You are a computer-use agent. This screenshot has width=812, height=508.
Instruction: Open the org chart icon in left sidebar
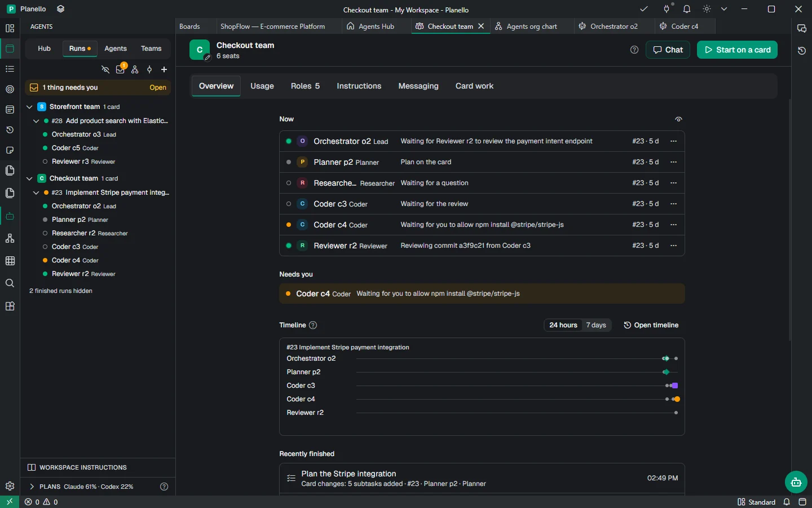click(x=10, y=238)
